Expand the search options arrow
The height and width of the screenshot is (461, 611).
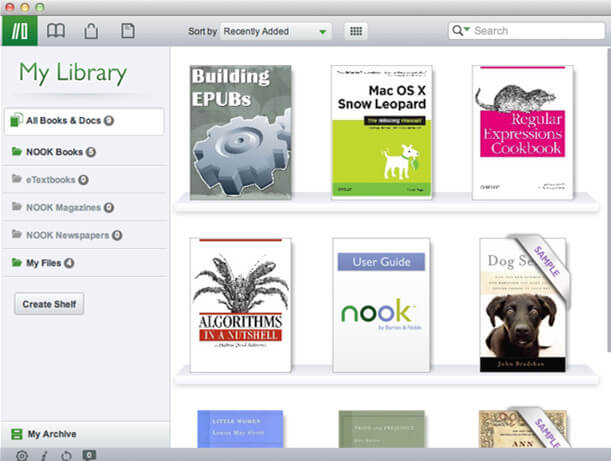pyautogui.click(x=467, y=29)
